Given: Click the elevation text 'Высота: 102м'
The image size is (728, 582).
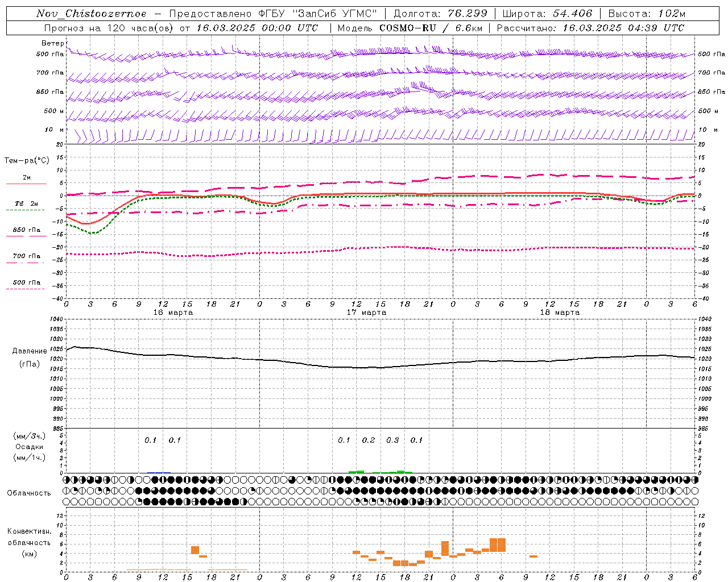Looking at the screenshot, I should [647, 14].
